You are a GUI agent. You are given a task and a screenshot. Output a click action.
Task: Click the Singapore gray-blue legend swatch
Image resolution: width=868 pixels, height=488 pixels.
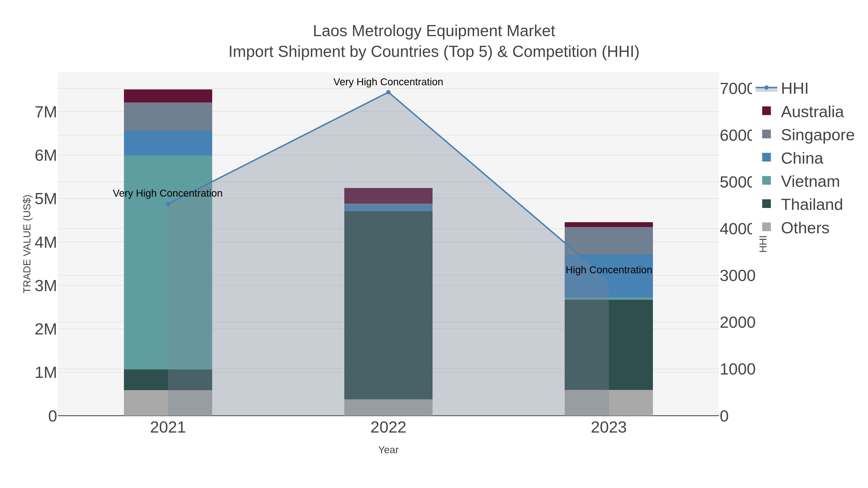click(766, 134)
